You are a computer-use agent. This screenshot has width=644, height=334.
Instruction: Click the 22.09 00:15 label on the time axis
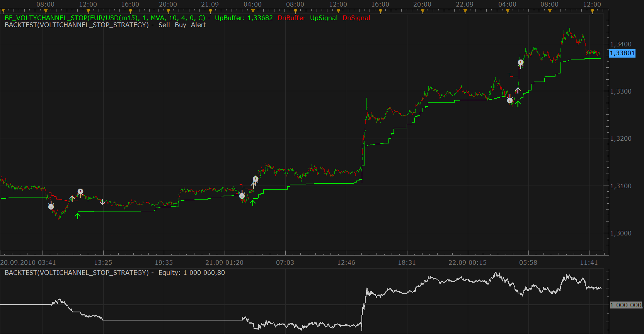coord(467,262)
